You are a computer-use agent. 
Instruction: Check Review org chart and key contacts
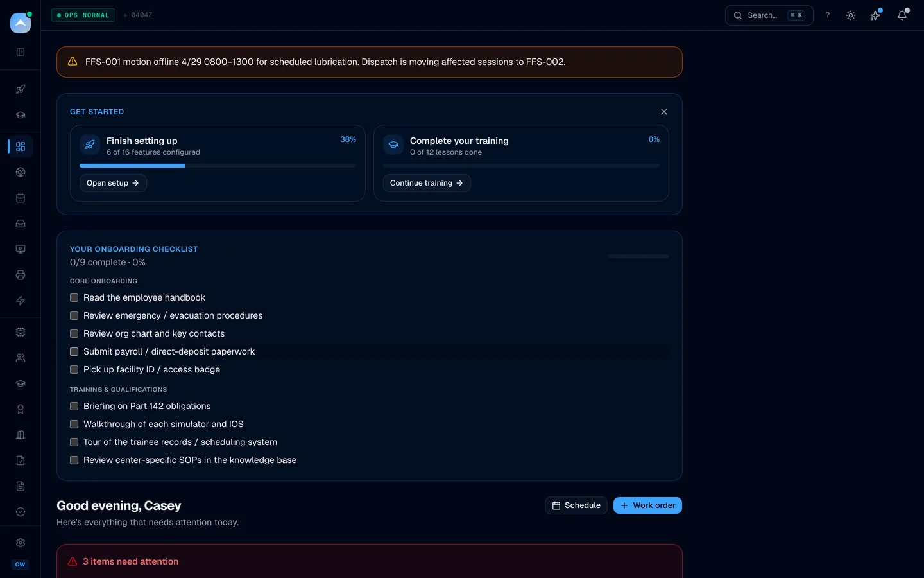click(x=74, y=334)
